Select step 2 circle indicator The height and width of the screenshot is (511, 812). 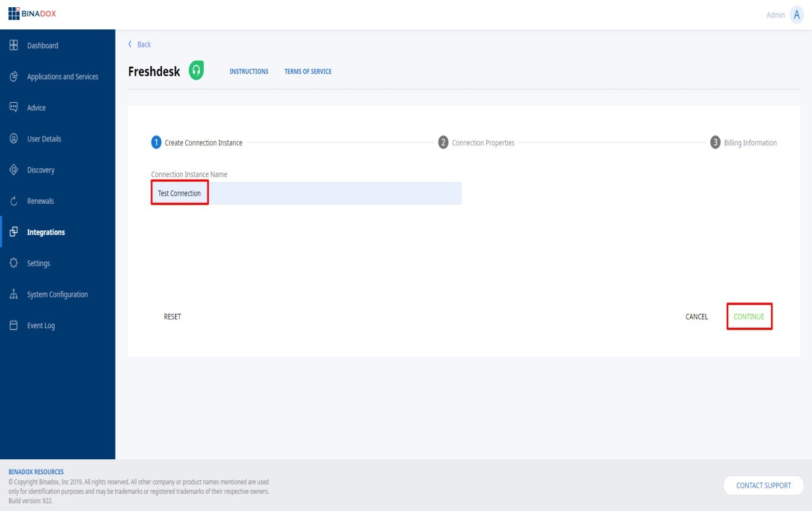point(443,142)
